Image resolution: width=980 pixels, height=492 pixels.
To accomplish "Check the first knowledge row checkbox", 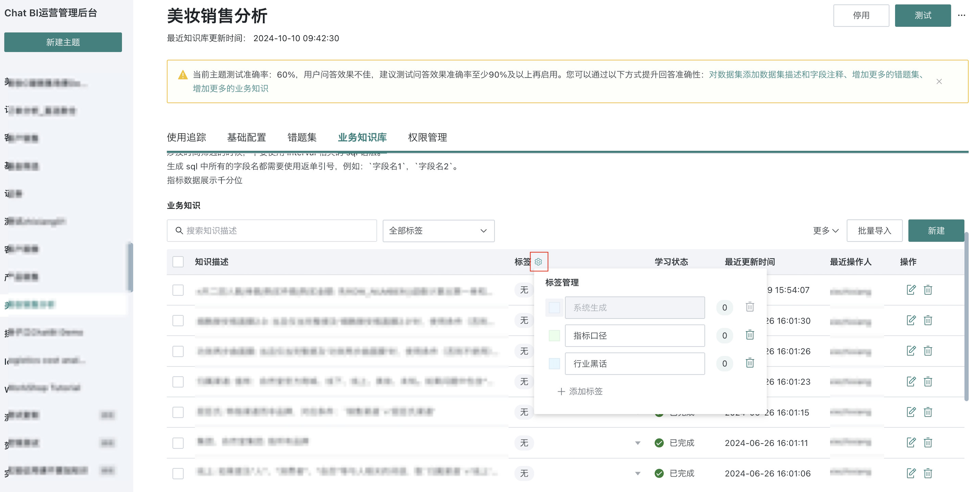I will coord(178,290).
